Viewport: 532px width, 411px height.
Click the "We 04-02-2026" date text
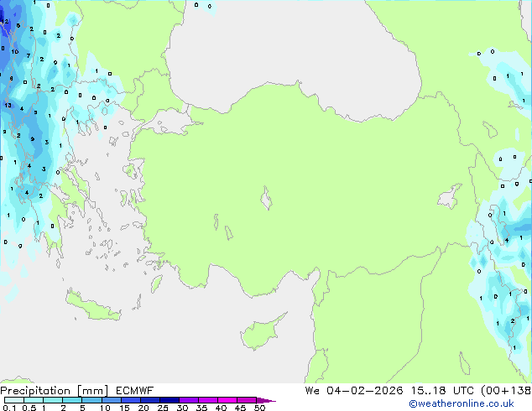(354, 391)
